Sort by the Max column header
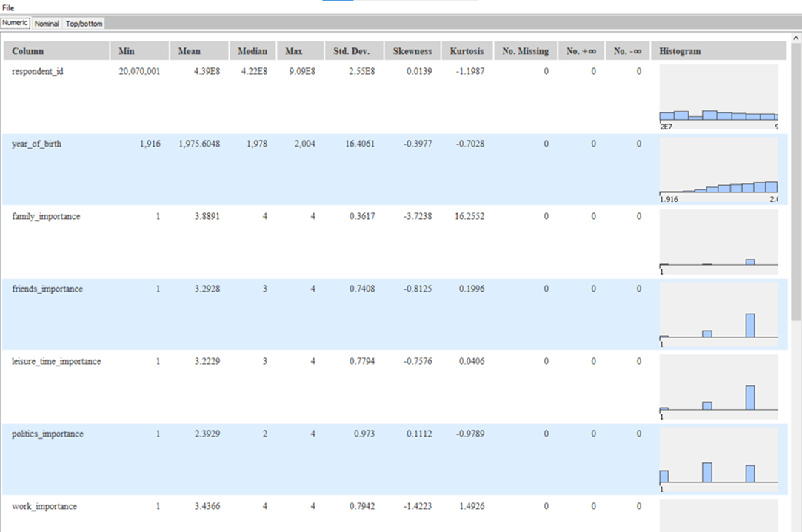 [x=300, y=51]
